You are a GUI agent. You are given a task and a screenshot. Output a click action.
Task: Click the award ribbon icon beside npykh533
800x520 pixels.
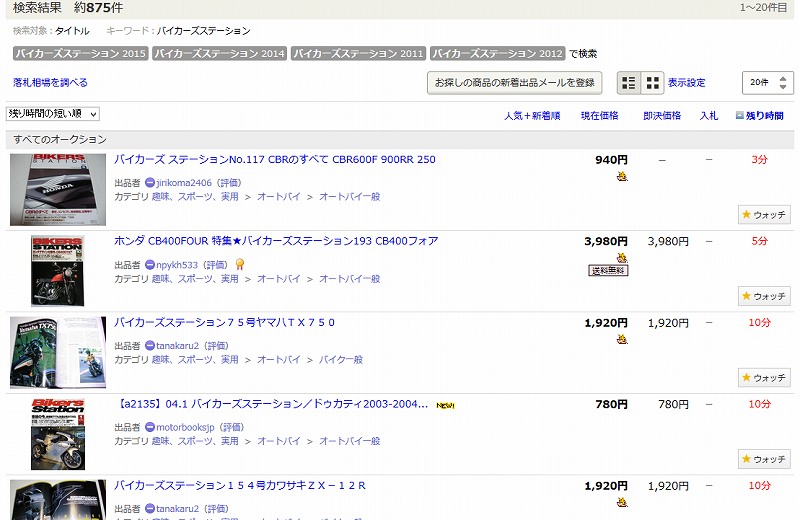pos(240,264)
